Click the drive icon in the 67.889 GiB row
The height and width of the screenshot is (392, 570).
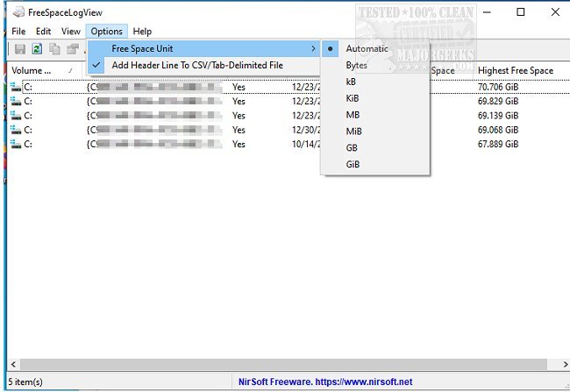(16, 144)
